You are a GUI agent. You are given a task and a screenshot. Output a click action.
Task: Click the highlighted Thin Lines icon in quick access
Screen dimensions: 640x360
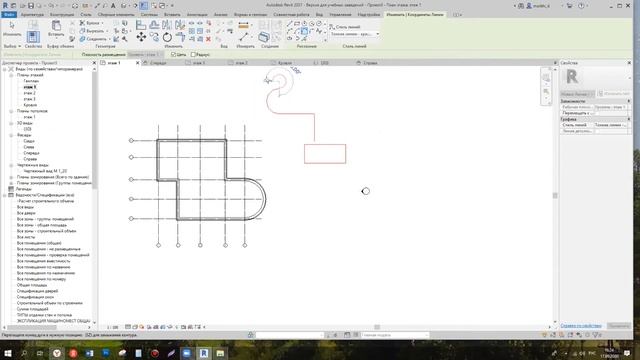(x=144, y=6)
